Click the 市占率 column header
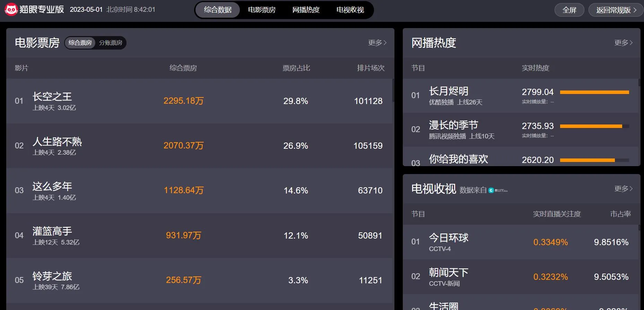Viewport: 644px width, 310px height. click(x=620, y=214)
